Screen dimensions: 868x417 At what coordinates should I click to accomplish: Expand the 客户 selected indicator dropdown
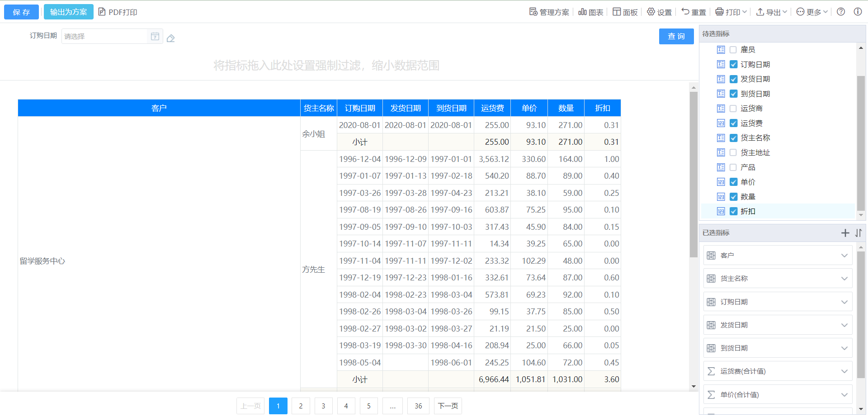point(844,256)
